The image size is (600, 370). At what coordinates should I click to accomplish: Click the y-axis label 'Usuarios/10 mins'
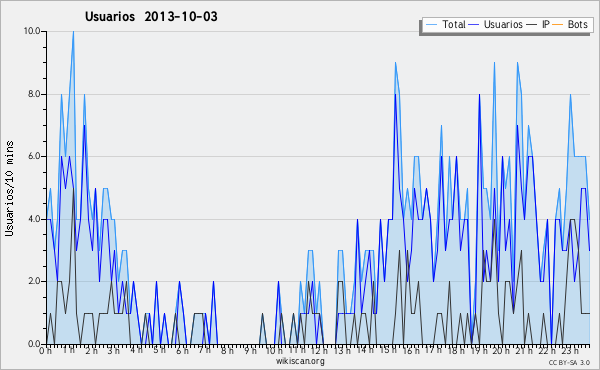click(9, 189)
